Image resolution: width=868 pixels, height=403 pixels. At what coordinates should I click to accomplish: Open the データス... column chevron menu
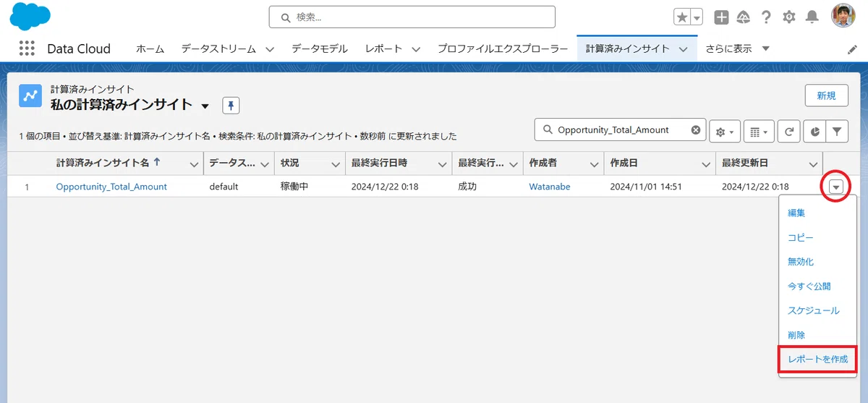(x=265, y=164)
